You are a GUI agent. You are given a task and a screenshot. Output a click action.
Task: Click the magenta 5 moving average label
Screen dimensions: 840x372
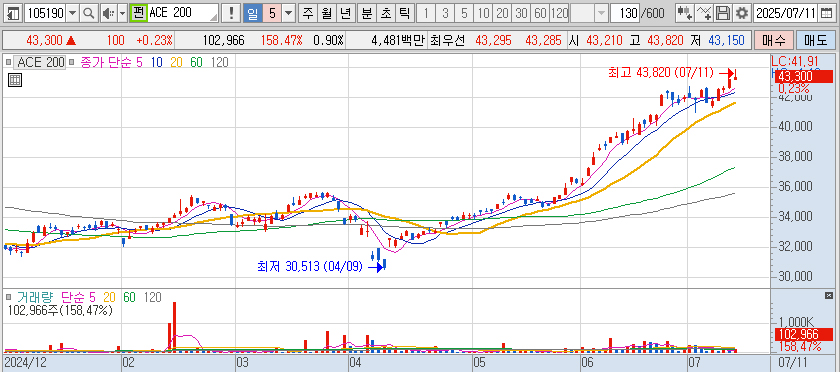(x=139, y=62)
